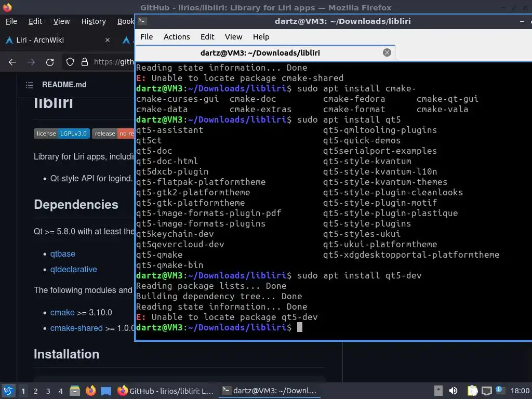
Task: Close the Liri - ArchWiki browser tab
Action: tap(108, 40)
